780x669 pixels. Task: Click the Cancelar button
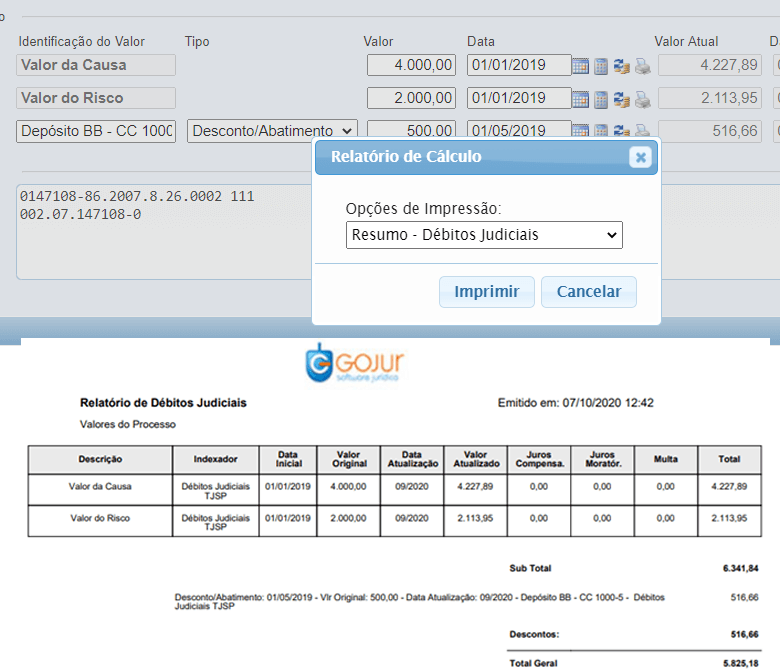coord(588,291)
